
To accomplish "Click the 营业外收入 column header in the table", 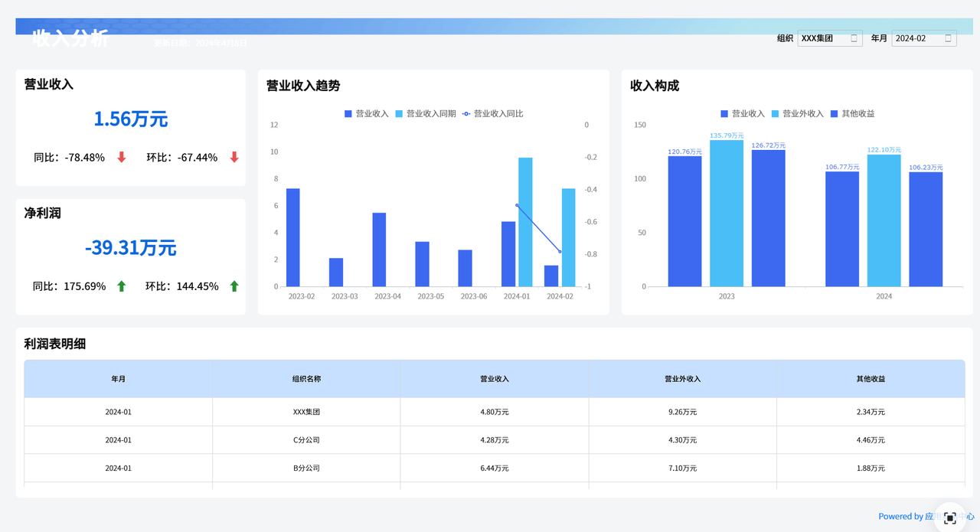I will [x=682, y=379].
